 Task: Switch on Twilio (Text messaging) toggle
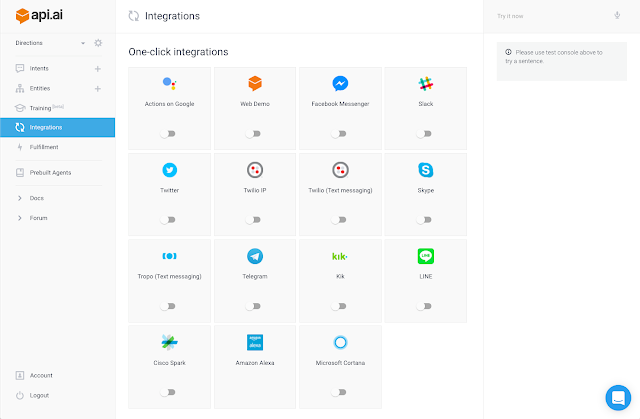point(338,219)
